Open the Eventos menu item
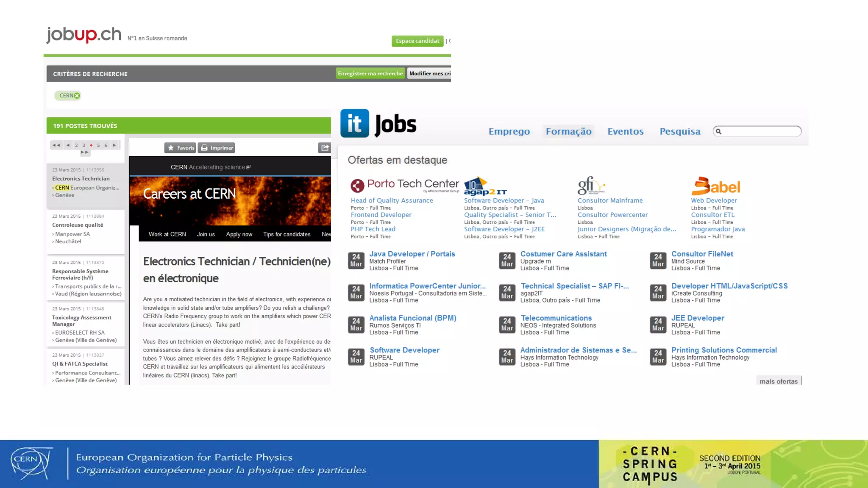The width and height of the screenshot is (868, 488). 625,132
